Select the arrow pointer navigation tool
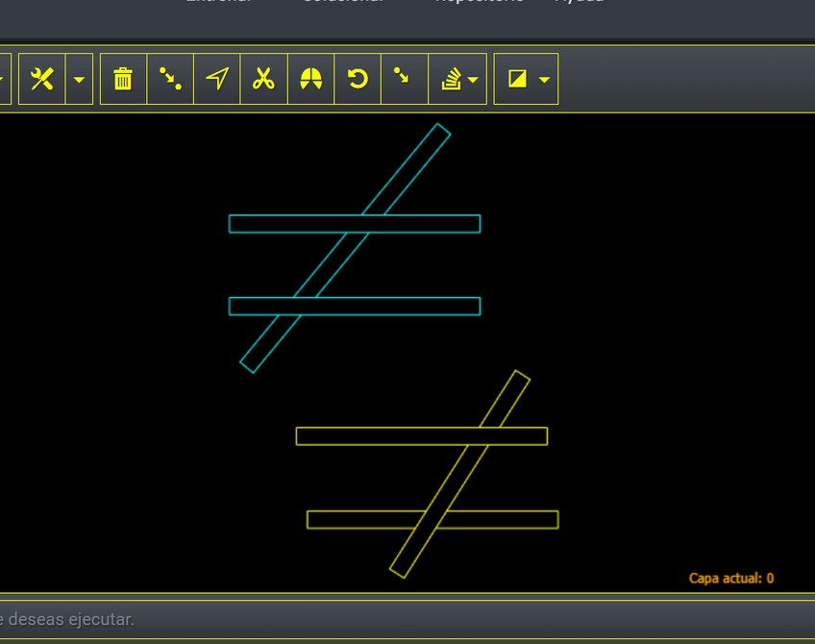Screen dimensions: 815x644 coord(217,79)
